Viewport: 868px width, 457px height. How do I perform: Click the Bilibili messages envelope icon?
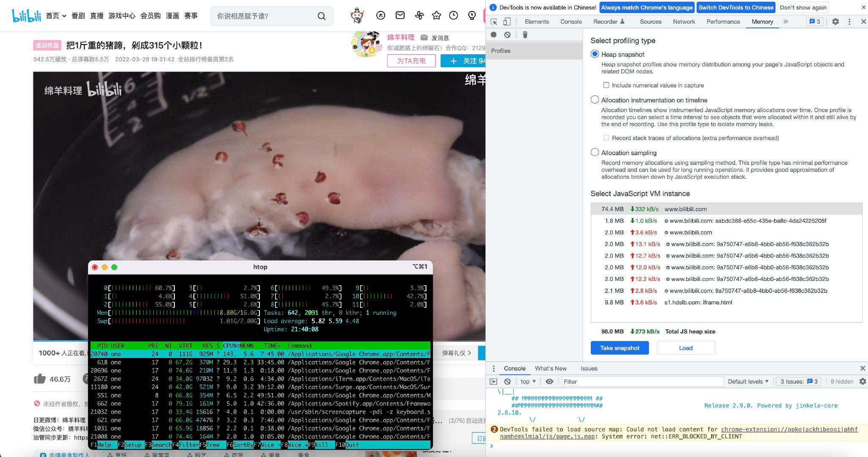400,16
